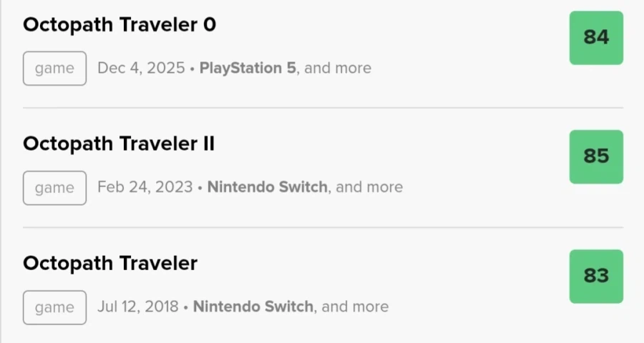Select the PlayStation 5 platform text

(248, 69)
